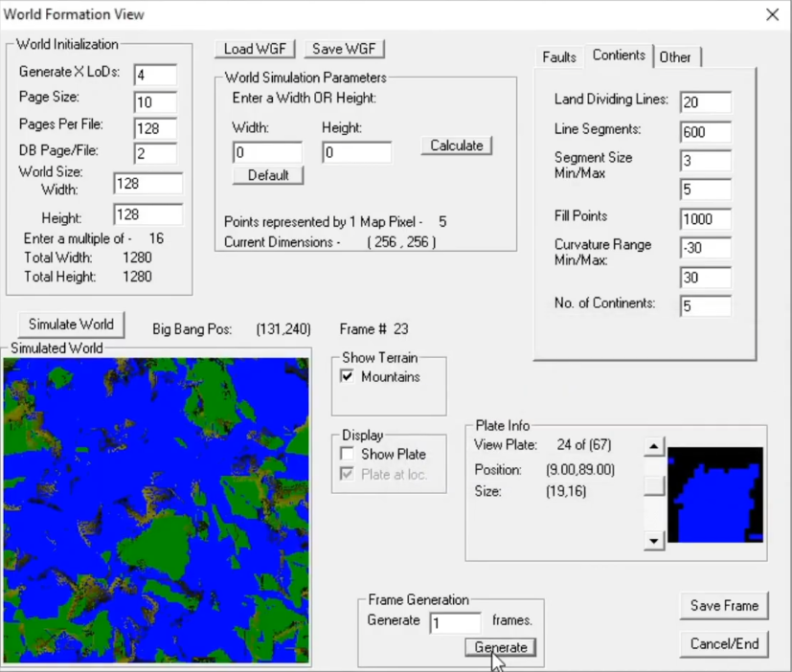Start the Simulate World button
Image resolution: width=792 pixels, height=672 pixels.
pos(71,324)
